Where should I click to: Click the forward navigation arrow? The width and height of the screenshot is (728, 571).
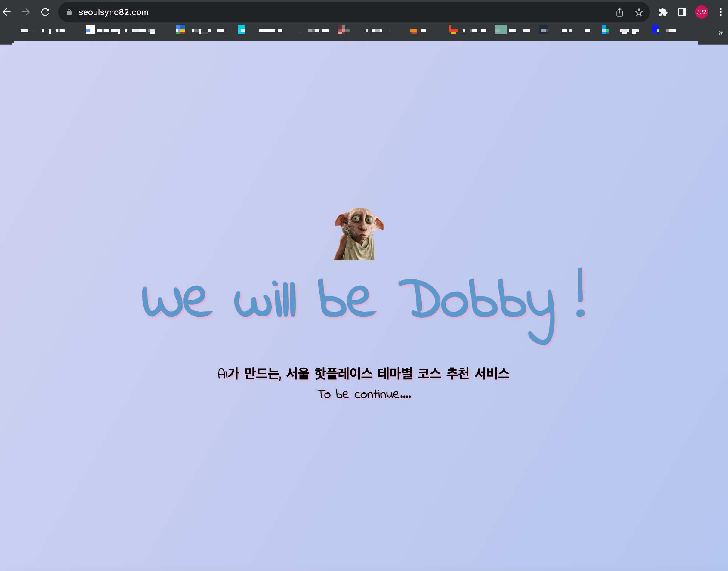pos(26,12)
